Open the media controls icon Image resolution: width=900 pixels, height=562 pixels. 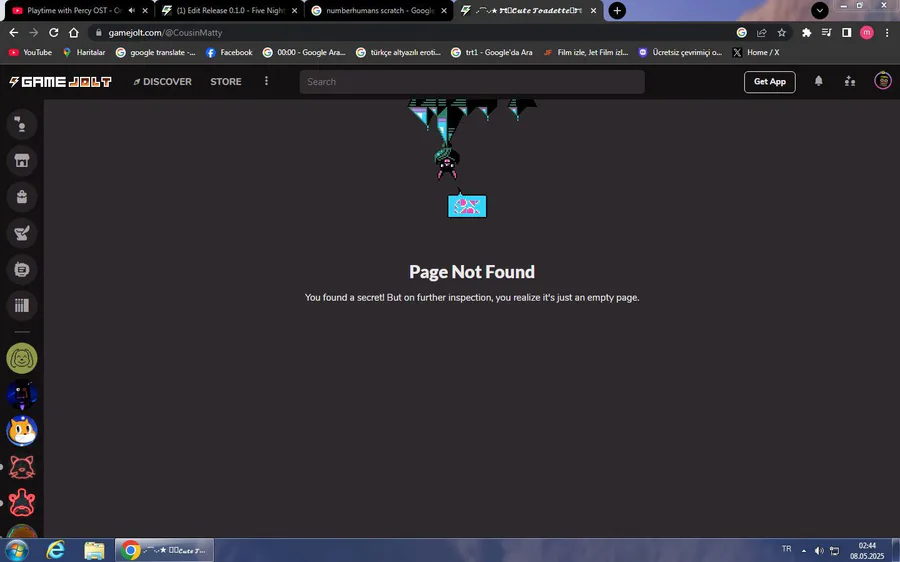point(827,33)
